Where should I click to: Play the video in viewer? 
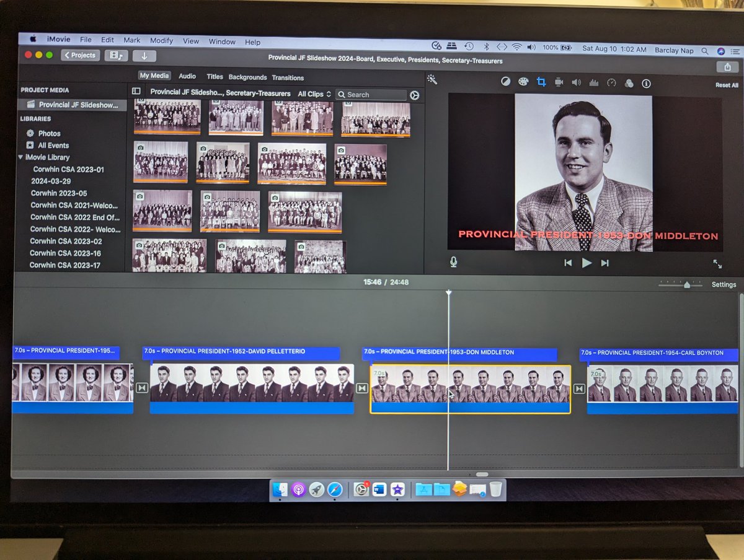coord(587,263)
